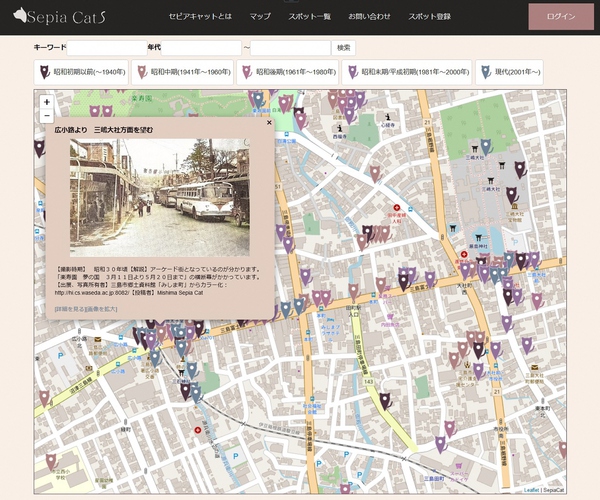Click the Sepia Cat logo
This screenshot has height=500, width=600.
click(59, 16)
